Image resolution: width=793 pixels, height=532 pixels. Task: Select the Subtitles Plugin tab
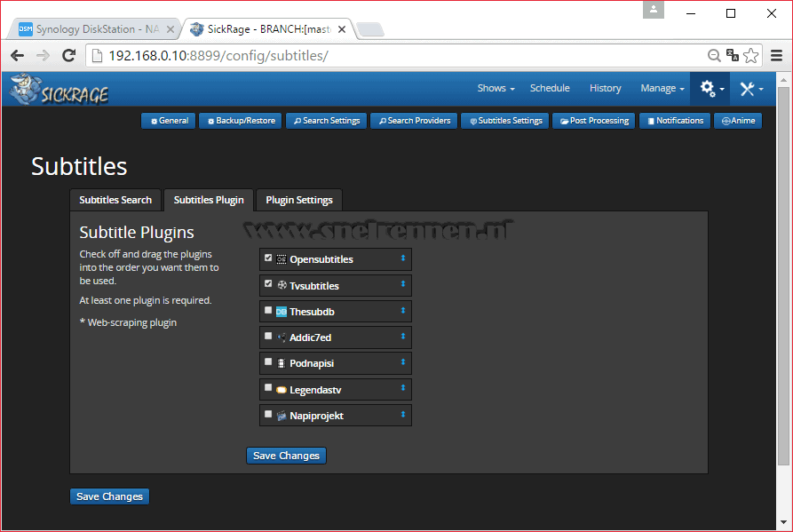point(209,200)
